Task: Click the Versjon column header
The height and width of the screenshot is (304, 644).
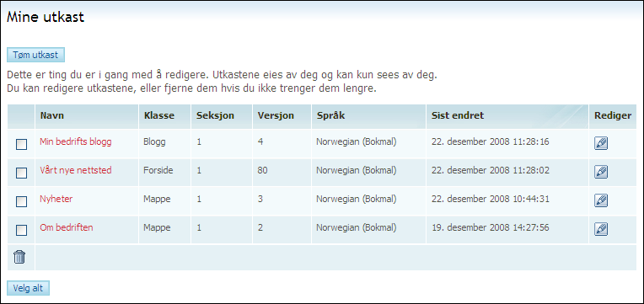Action: point(276,115)
